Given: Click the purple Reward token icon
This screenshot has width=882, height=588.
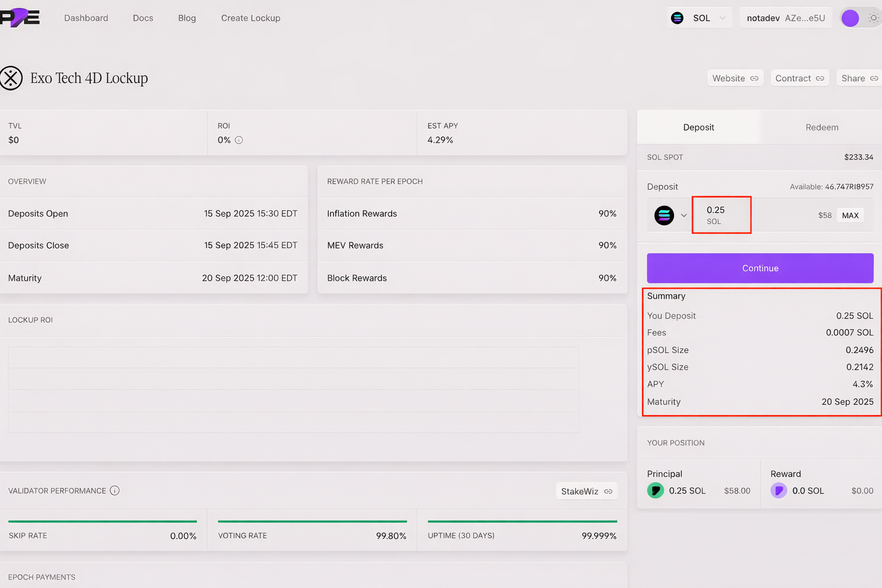Looking at the screenshot, I should [x=779, y=490].
